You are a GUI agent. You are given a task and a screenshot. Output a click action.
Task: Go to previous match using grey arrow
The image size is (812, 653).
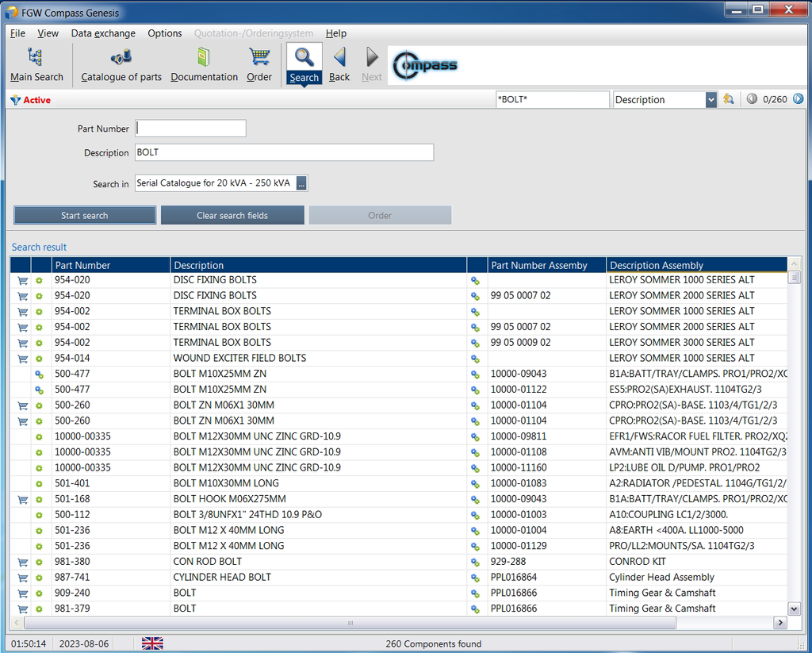pyautogui.click(x=752, y=100)
